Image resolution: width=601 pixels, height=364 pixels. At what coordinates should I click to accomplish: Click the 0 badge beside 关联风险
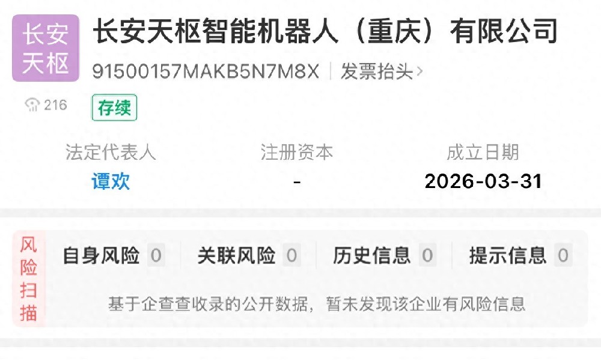[291, 255]
